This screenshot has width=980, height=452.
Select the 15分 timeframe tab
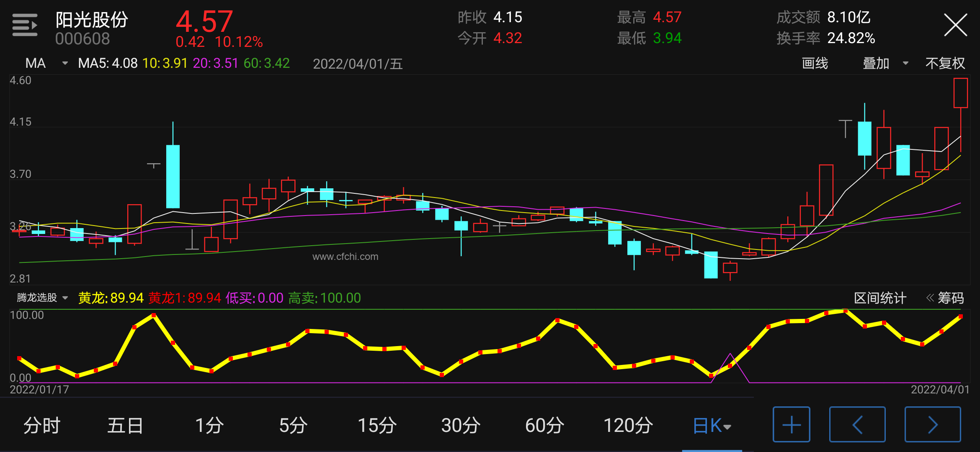tap(377, 426)
